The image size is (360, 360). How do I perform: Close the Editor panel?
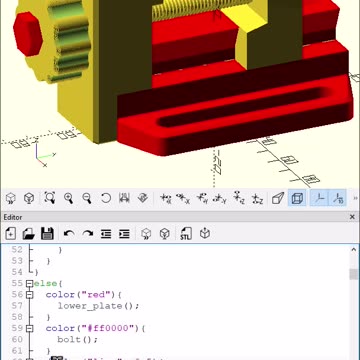(352, 217)
